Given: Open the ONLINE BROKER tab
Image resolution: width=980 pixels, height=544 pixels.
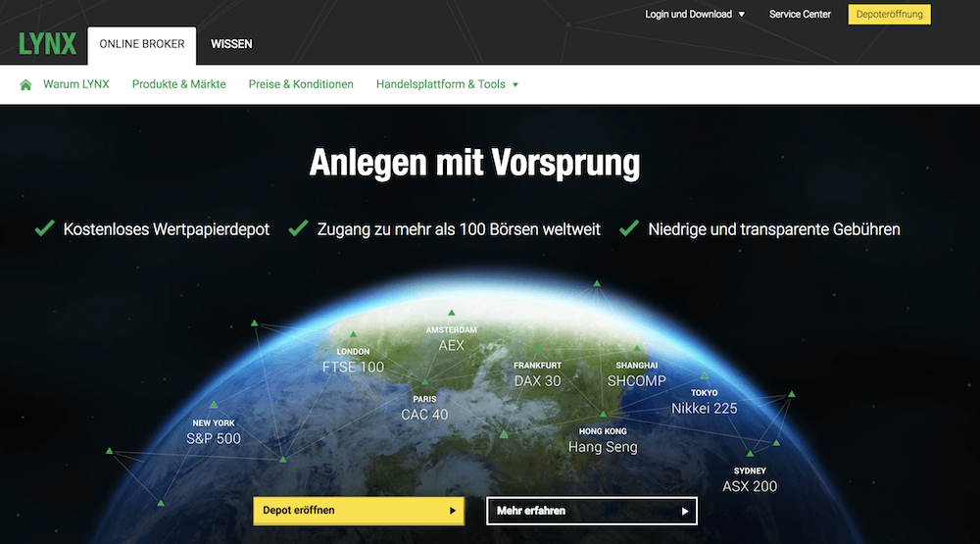Looking at the screenshot, I should [142, 44].
